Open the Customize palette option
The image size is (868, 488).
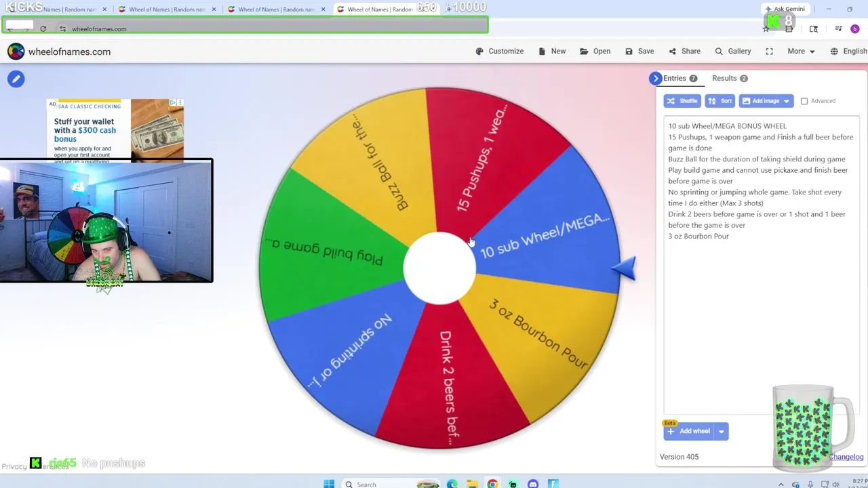(x=500, y=52)
